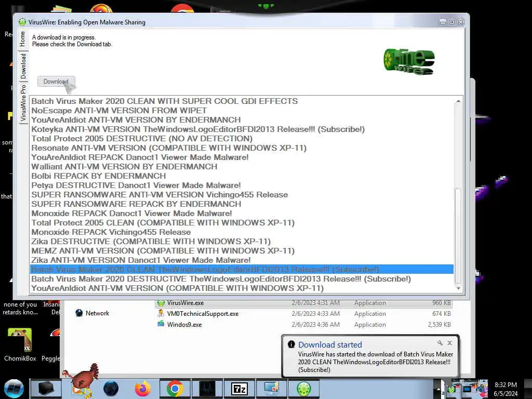
Task: Select Total Protect 2005 CLEAN entry
Action: pyautogui.click(x=242, y=222)
